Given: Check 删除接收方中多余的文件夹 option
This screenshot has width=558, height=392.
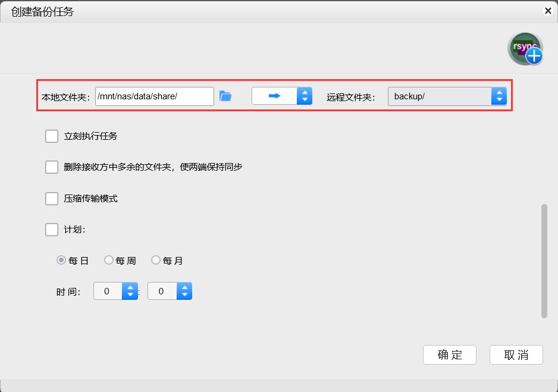Looking at the screenshot, I should (52, 167).
